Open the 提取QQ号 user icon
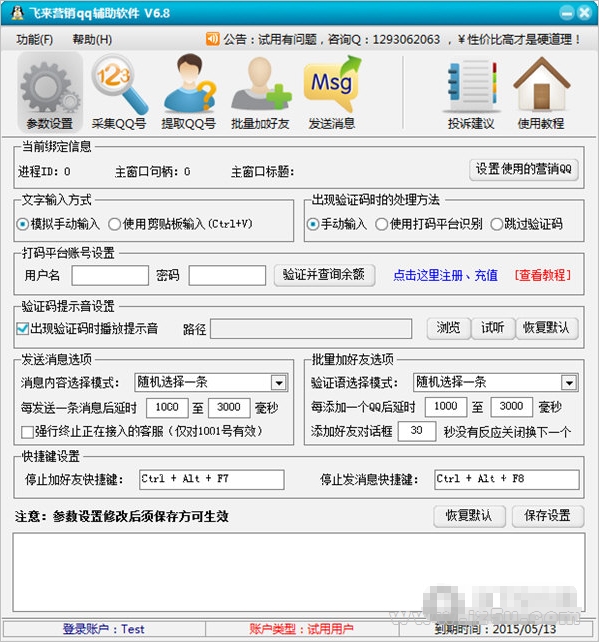 (188, 93)
